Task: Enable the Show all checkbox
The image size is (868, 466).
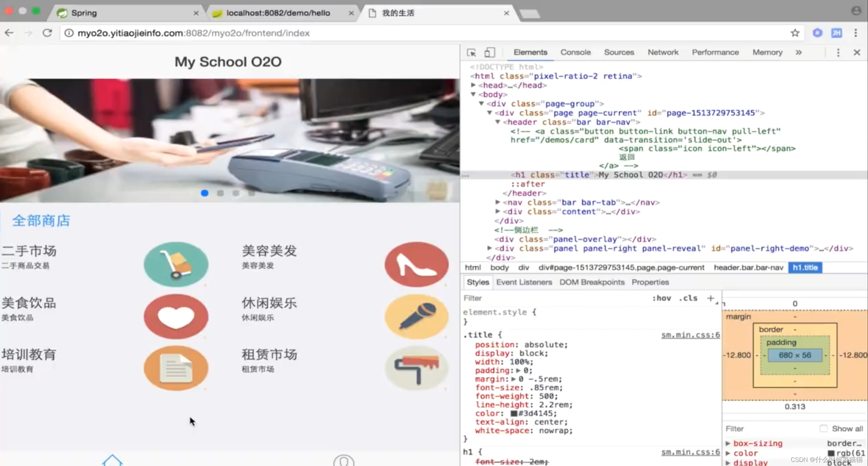Action: (x=823, y=428)
